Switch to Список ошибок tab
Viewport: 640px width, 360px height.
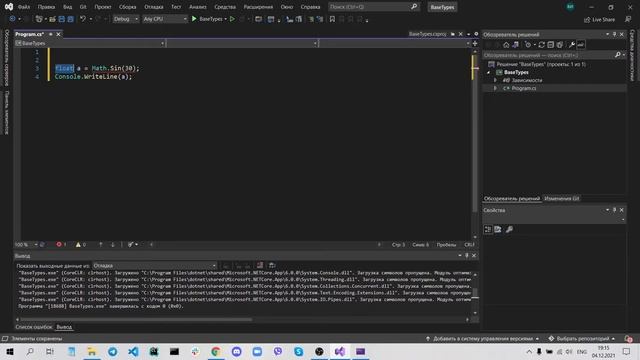34,327
